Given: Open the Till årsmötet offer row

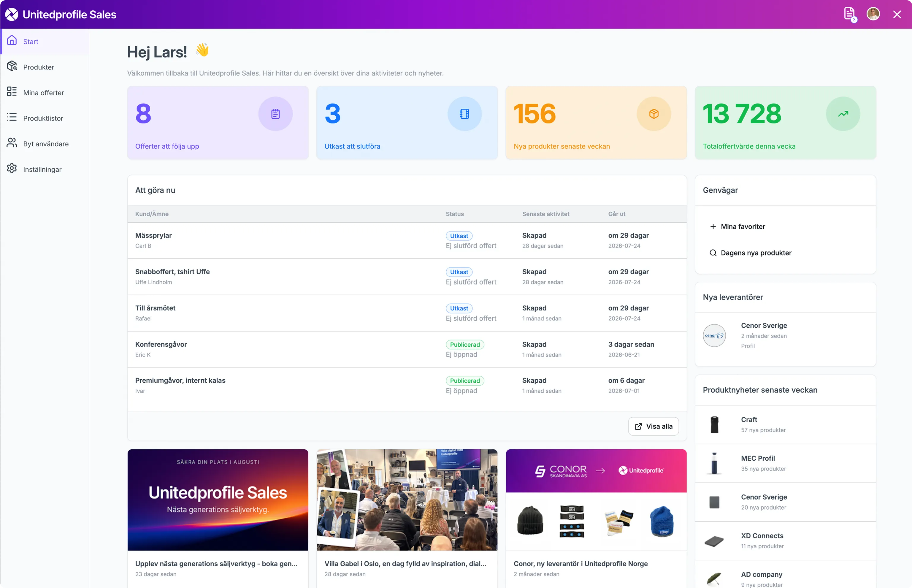Looking at the screenshot, I should coord(407,313).
